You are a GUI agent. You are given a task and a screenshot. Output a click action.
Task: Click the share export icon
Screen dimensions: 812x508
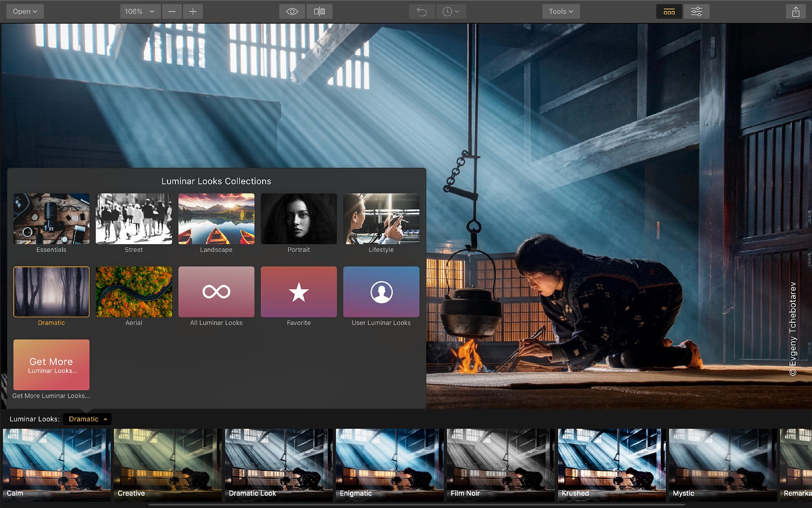click(x=796, y=11)
